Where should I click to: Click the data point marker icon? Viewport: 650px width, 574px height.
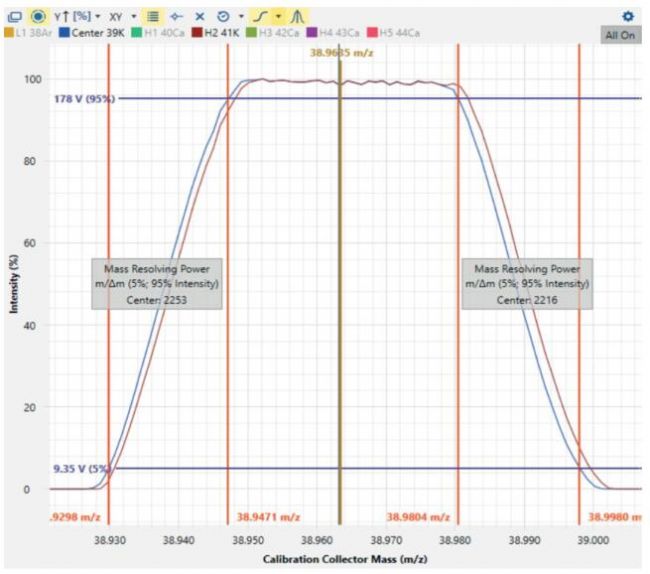point(176,16)
